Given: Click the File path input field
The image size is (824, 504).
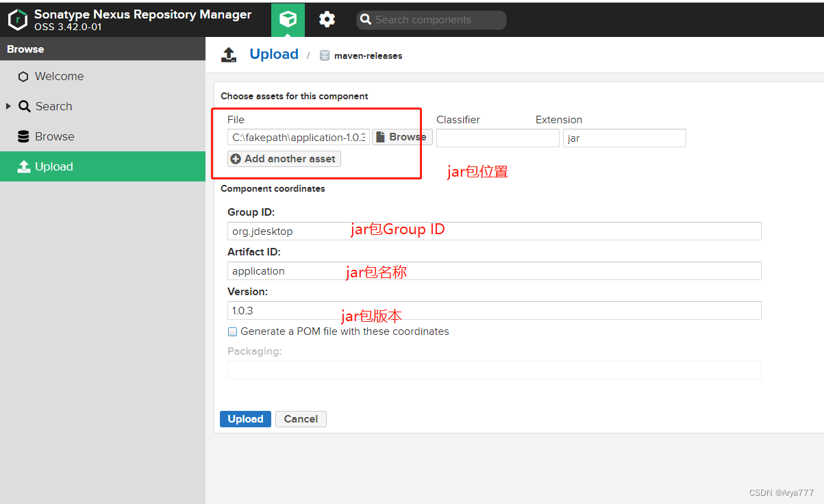Looking at the screenshot, I should tap(299, 138).
